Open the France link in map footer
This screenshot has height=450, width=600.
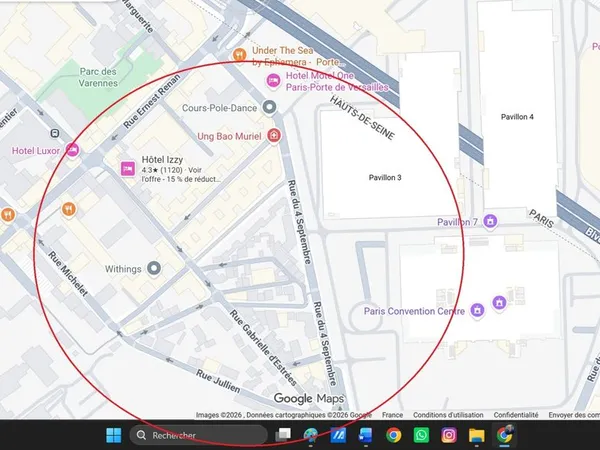click(392, 415)
